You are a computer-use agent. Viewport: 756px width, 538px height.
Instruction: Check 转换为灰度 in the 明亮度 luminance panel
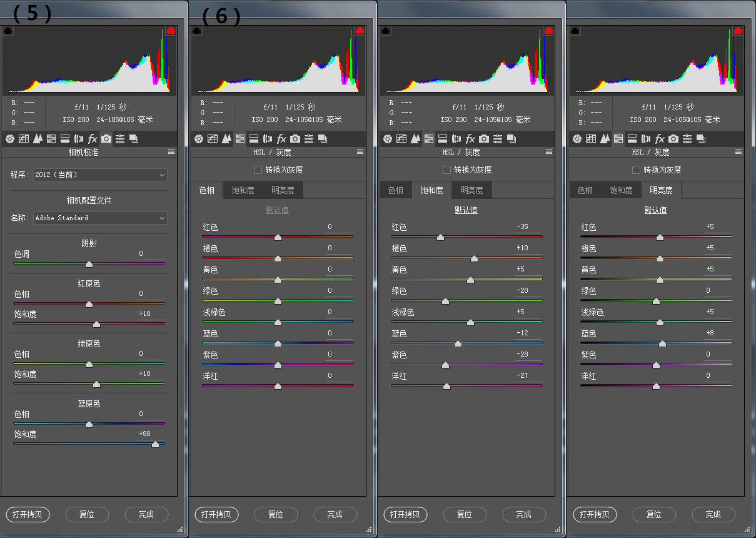point(636,170)
